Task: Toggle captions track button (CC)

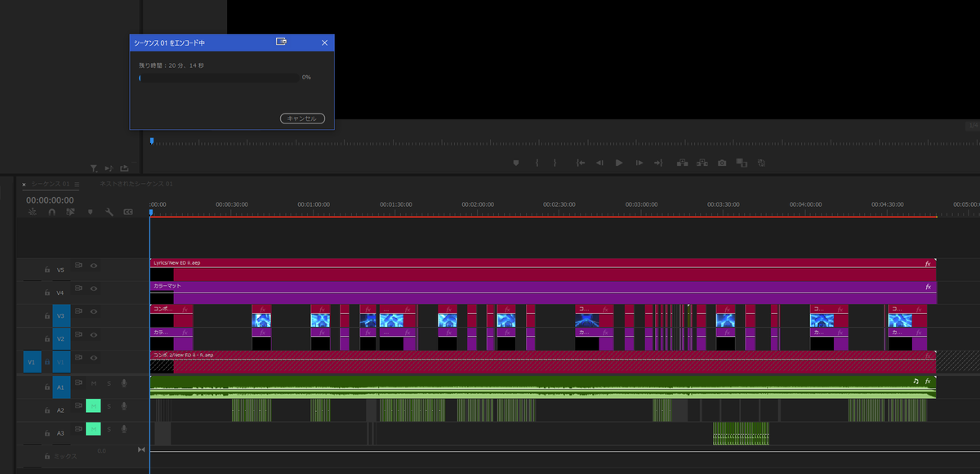Action: click(x=128, y=212)
